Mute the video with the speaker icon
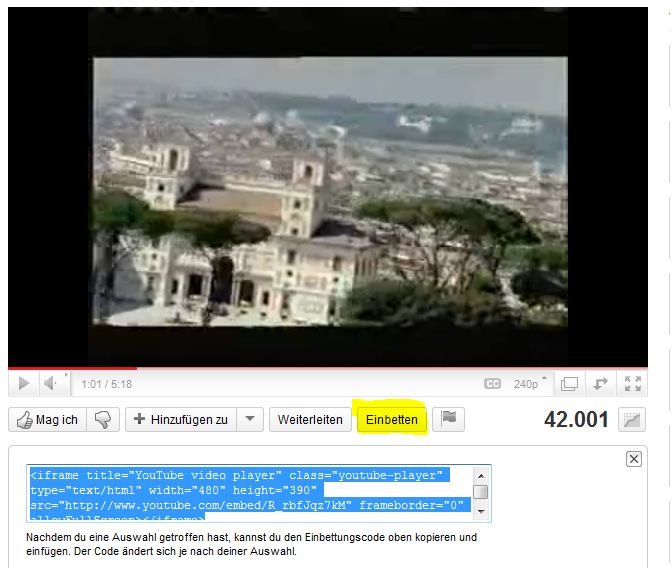Image resolution: width=672 pixels, height=570 pixels. [x=50, y=383]
